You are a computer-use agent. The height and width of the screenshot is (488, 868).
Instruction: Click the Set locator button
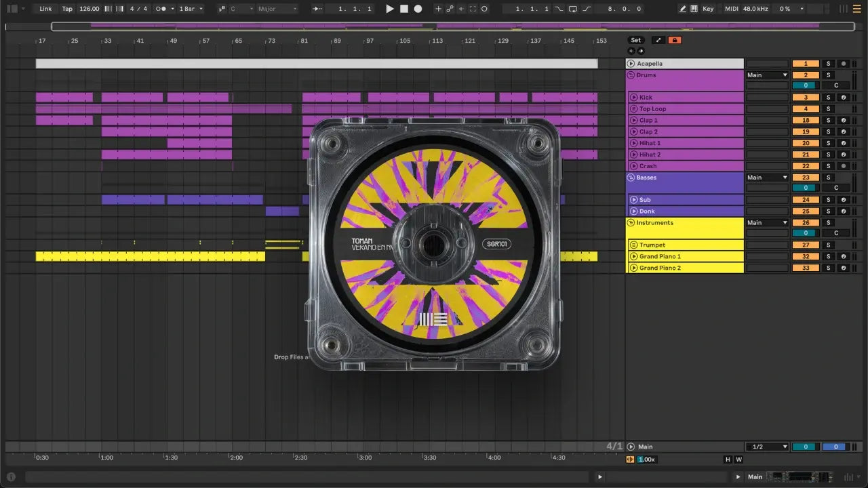(x=635, y=40)
